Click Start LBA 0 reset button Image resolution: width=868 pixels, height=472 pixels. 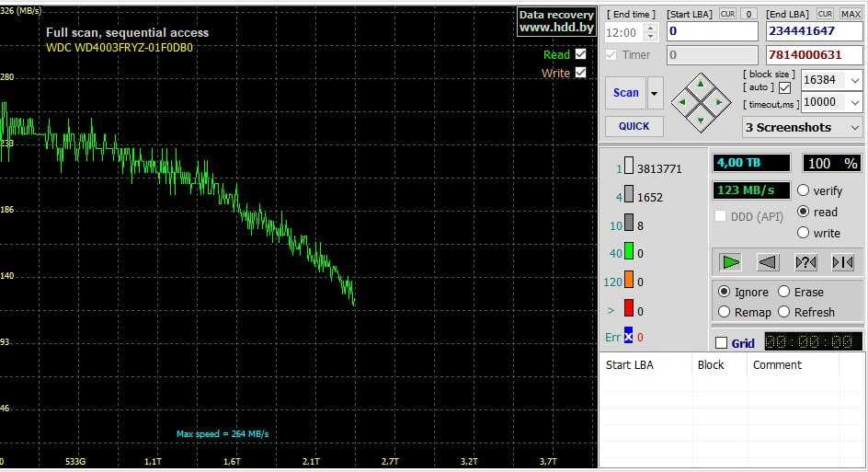tap(748, 14)
